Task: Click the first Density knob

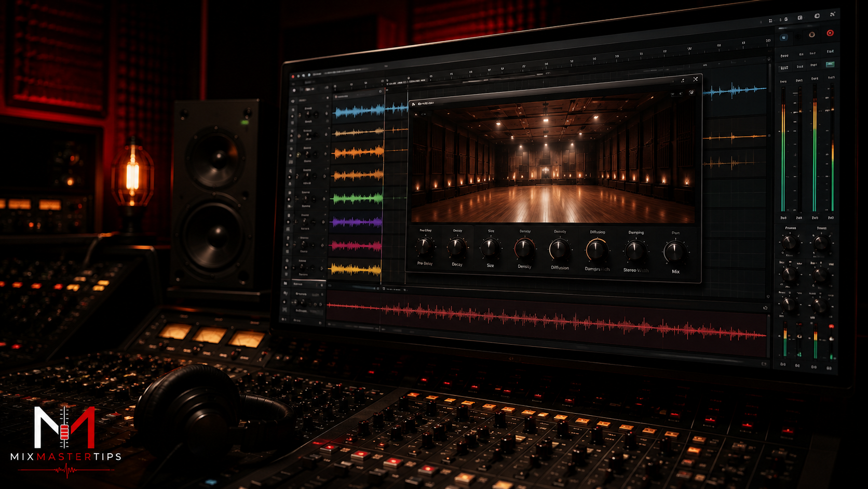Action: tap(524, 249)
